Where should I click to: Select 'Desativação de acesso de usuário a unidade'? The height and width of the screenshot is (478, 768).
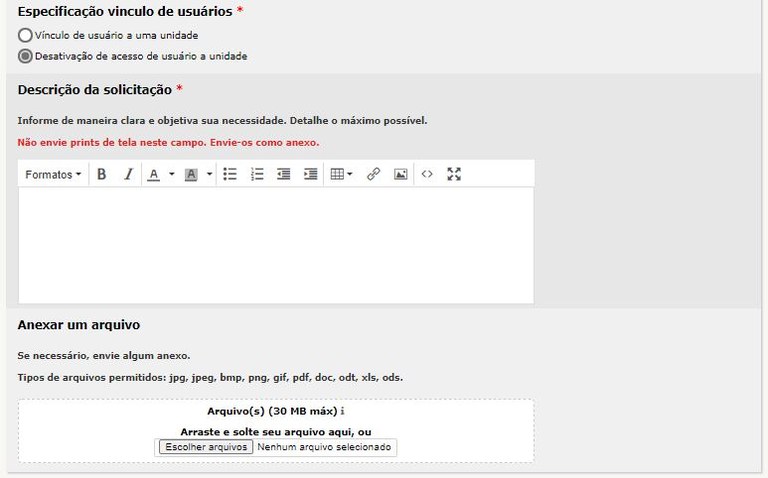pyautogui.click(x=25, y=56)
